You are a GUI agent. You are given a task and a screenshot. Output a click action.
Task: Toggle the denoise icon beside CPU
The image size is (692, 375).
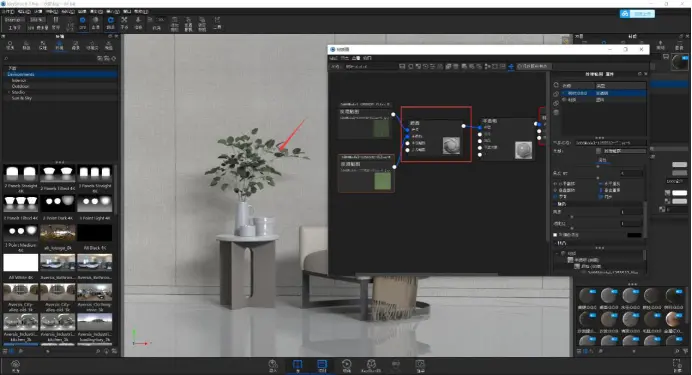96,23
